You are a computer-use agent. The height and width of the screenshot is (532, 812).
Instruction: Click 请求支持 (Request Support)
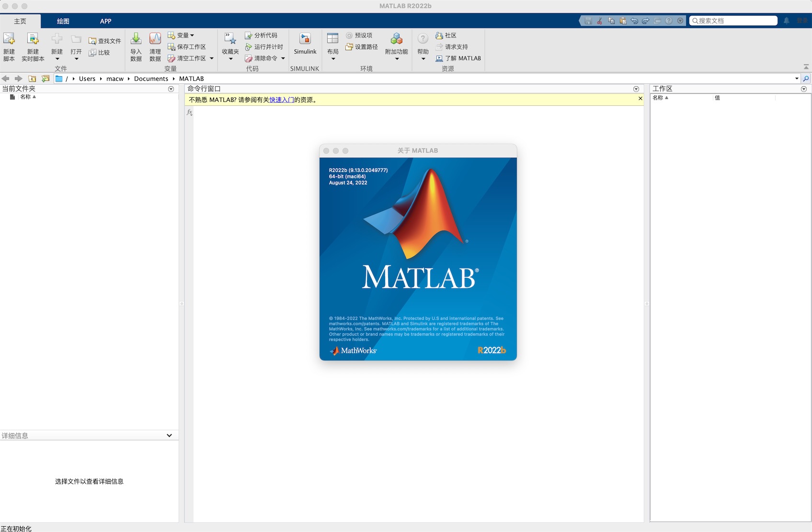click(452, 47)
